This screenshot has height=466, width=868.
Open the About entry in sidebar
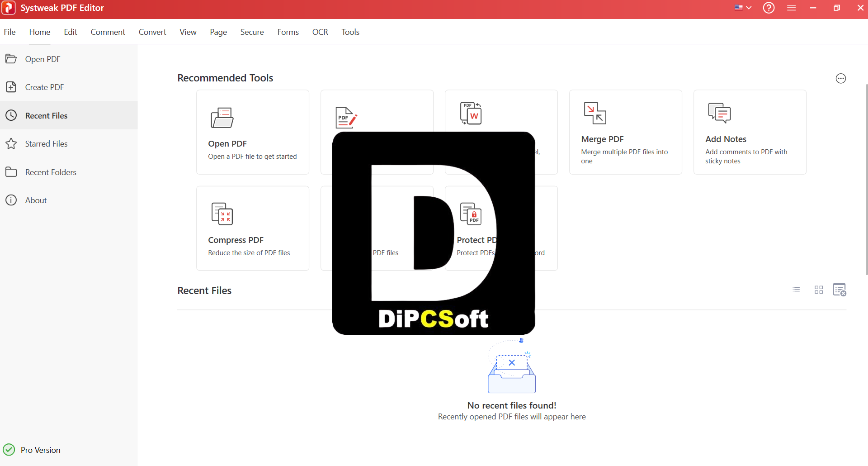[x=36, y=200]
